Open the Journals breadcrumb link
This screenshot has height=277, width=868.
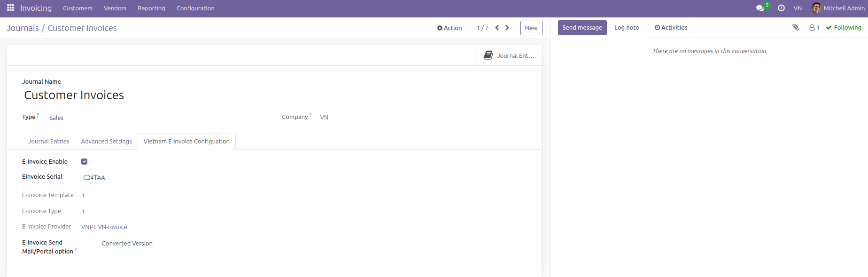[x=23, y=28]
